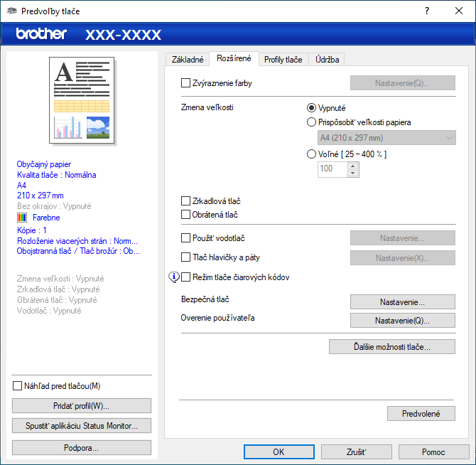Viewport: 476px width, 465px height.
Task: Select the Voľné [25 – 400 %] radio option
Action: [311, 154]
